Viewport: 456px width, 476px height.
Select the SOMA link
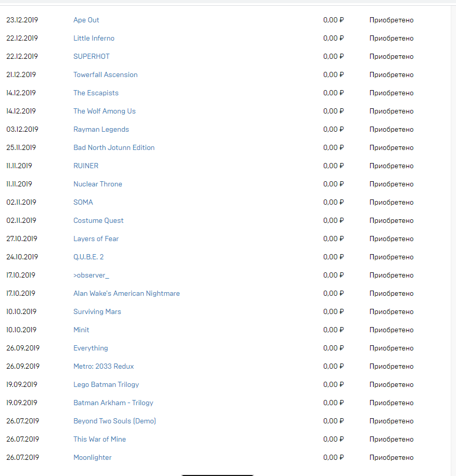point(83,202)
